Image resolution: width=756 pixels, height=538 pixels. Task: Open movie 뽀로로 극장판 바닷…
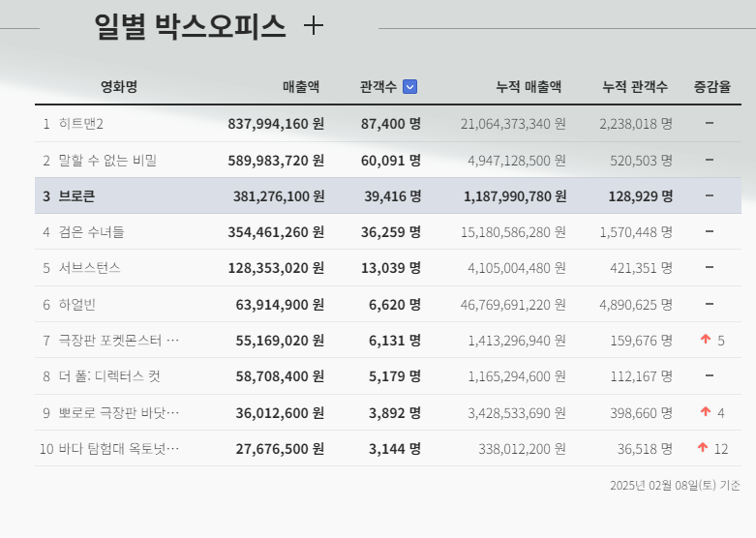click(x=119, y=413)
